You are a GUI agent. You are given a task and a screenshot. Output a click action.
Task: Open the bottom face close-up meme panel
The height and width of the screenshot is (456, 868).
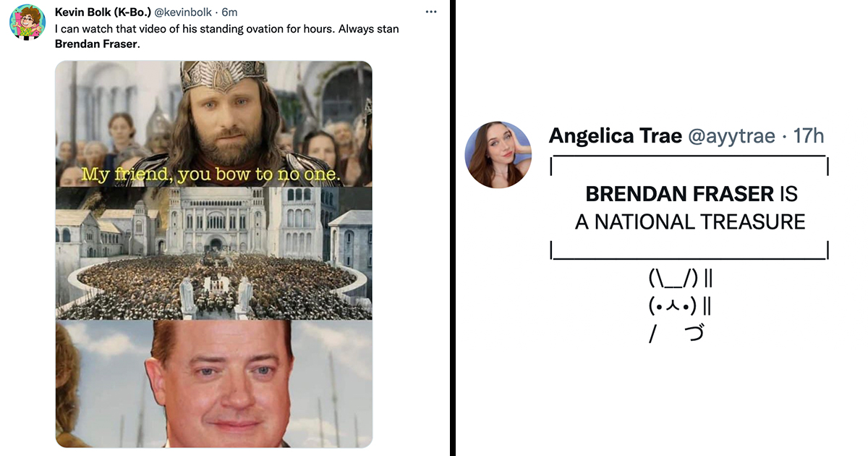click(214, 384)
